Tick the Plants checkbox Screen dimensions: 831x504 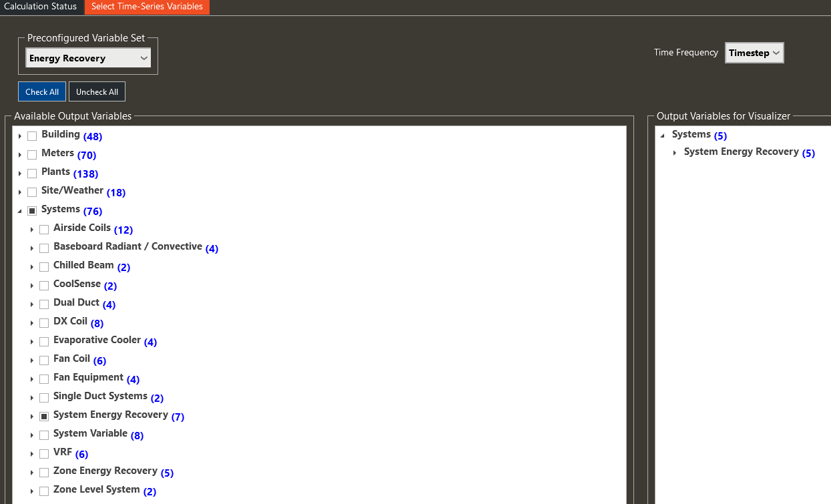click(x=32, y=174)
